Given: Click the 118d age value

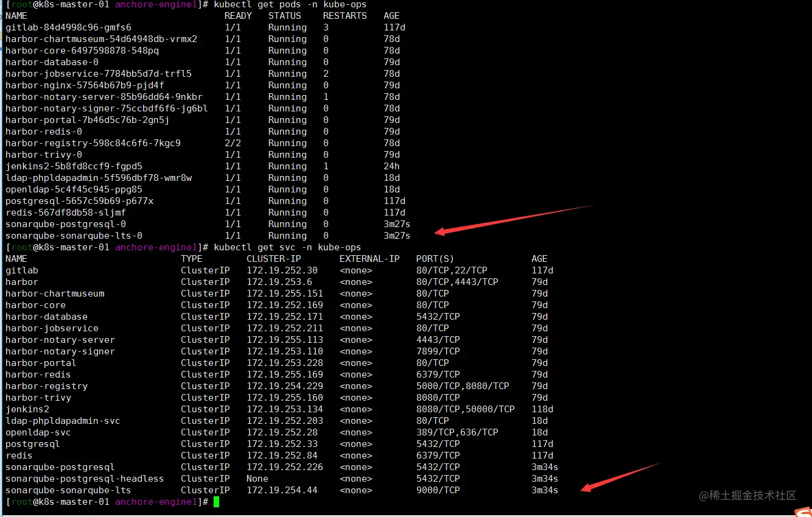Looking at the screenshot, I should [x=542, y=409].
